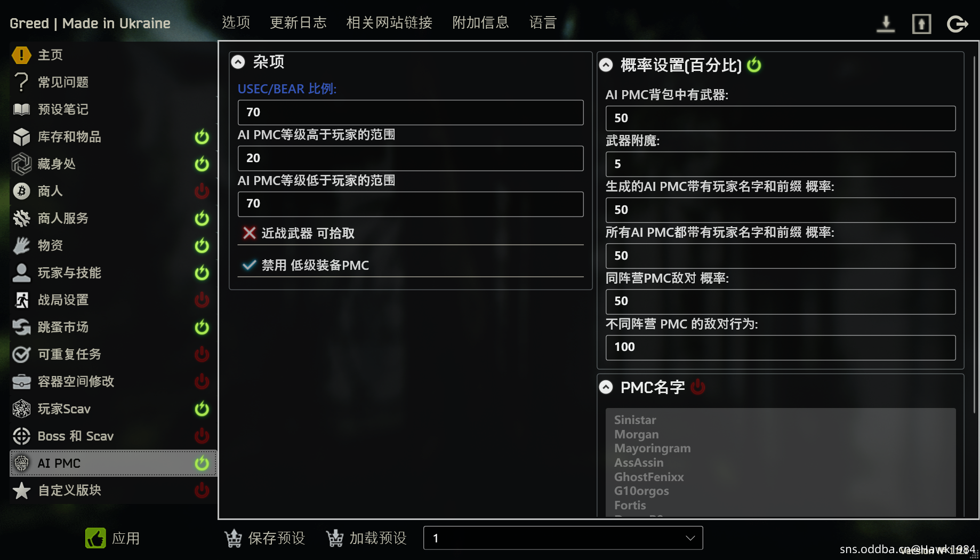The width and height of the screenshot is (980, 560).
Task: Toggle power switch for 商人 module
Action: pyautogui.click(x=202, y=191)
